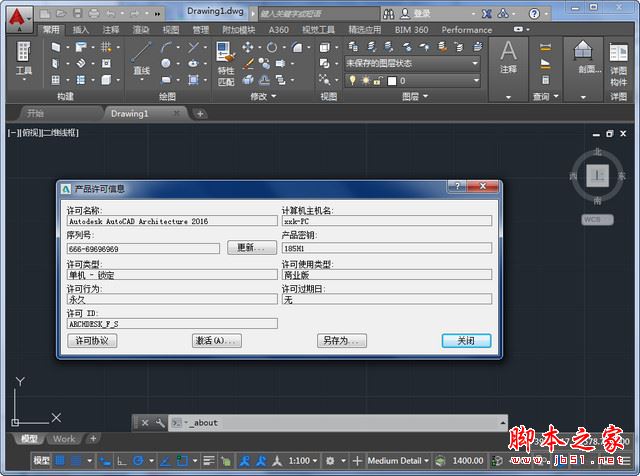The image size is (640, 476).
Task: Click the Door tool in 构建 panel
Action: coord(56,63)
